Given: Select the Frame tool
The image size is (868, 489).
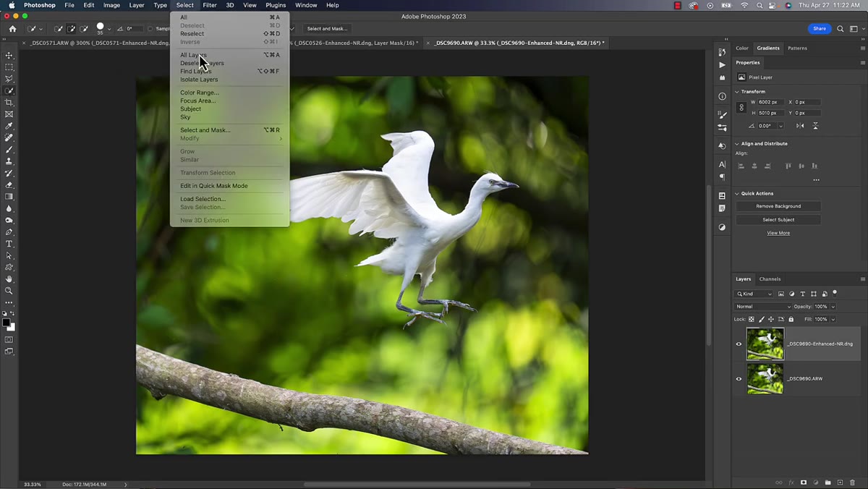Looking at the screenshot, I should [x=9, y=114].
